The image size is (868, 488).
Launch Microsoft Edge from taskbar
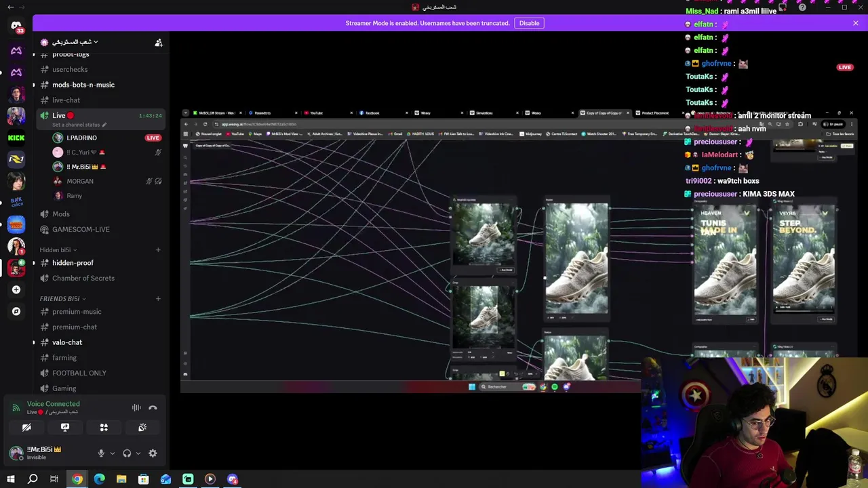coord(99,479)
